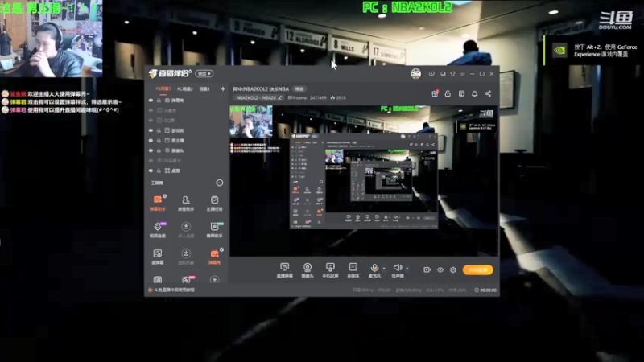Open the gift box icon with red badge
The width and height of the screenshot is (644, 362).
pyautogui.click(x=435, y=93)
